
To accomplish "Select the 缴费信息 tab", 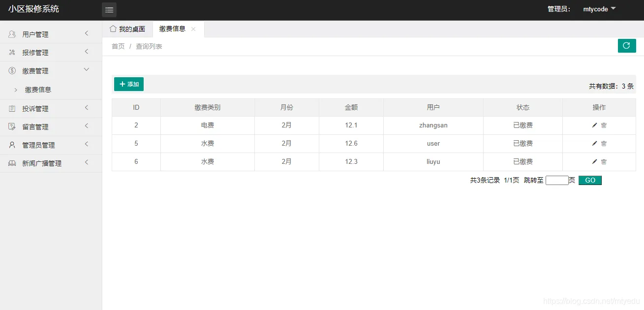I will (173, 29).
